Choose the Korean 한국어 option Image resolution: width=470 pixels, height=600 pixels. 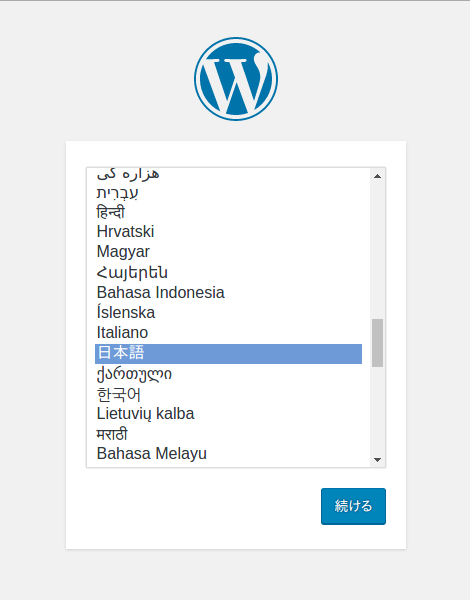coord(228,394)
